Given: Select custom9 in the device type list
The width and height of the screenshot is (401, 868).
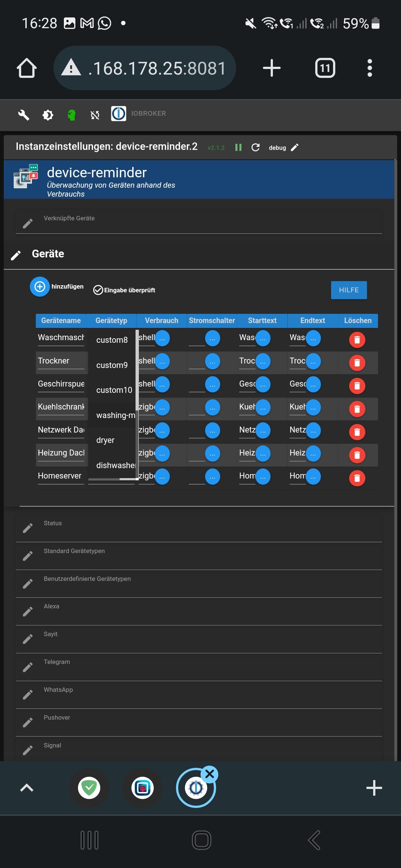Looking at the screenshot, I should click(112, 365).
